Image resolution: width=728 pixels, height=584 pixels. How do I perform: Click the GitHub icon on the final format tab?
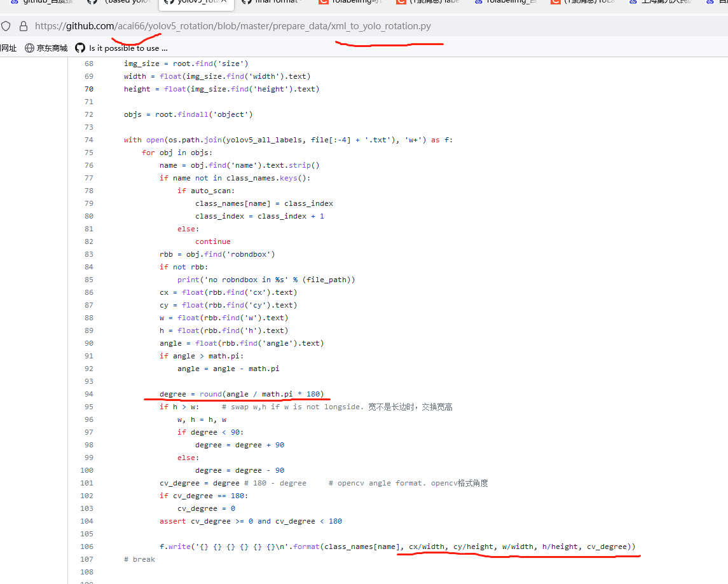[x=246, y=3]
